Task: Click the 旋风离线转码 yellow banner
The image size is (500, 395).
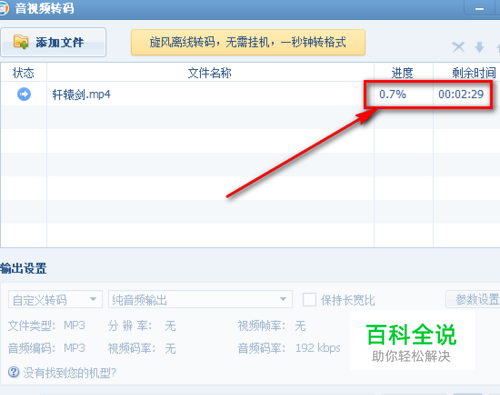Action: (x=248, y=42)
